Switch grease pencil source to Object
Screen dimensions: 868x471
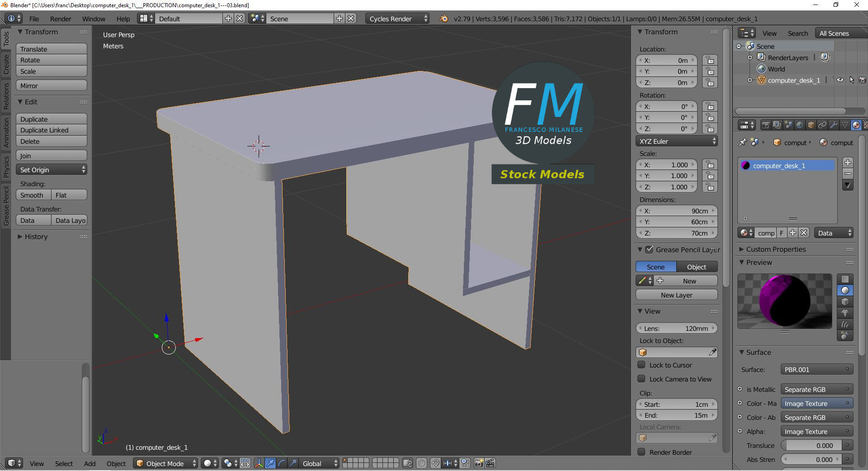697,267
